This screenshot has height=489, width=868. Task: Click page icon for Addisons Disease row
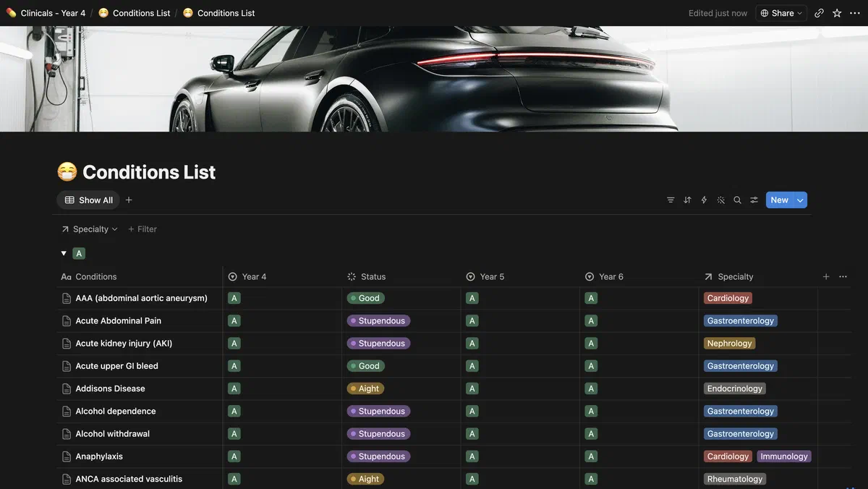(67, 388)
